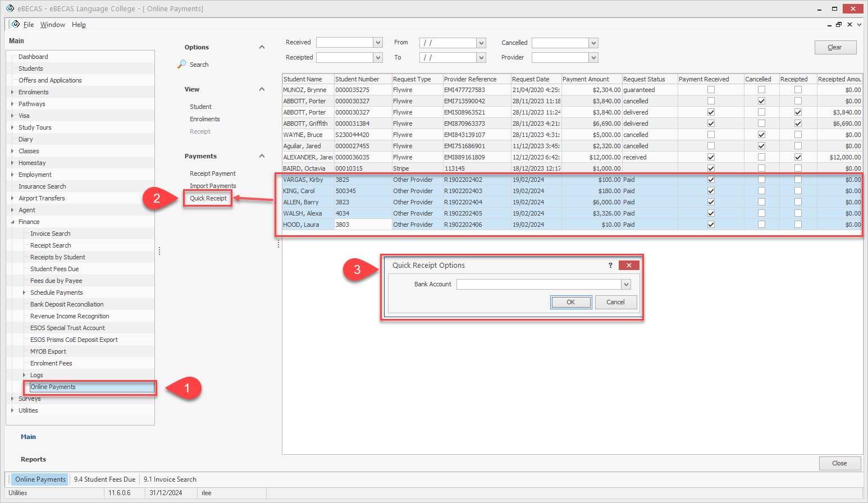Expand the Enrolments tree node

pyautogui.click(x=12, y=92)
